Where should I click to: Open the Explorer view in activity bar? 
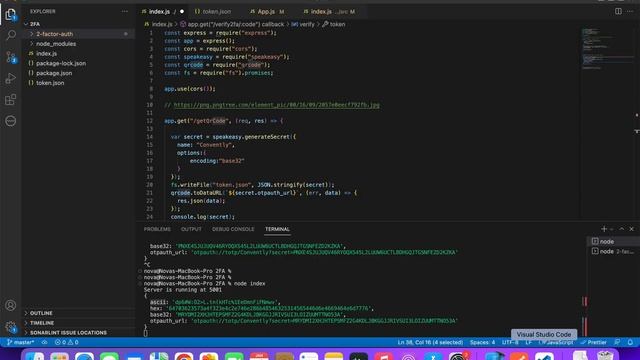11,14
